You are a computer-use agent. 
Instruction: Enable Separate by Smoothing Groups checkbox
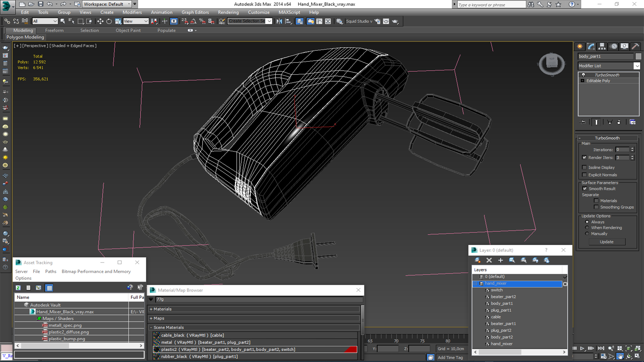tap(596, 207)
